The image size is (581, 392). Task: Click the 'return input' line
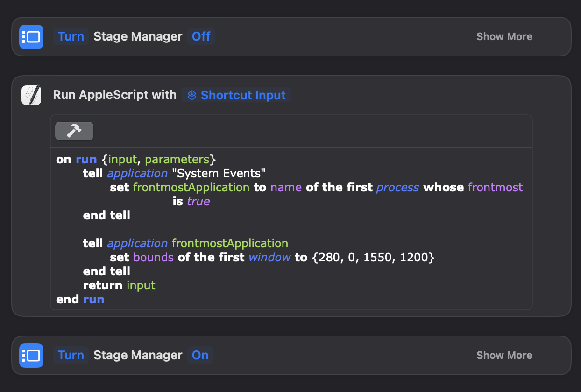click(119, 286)
